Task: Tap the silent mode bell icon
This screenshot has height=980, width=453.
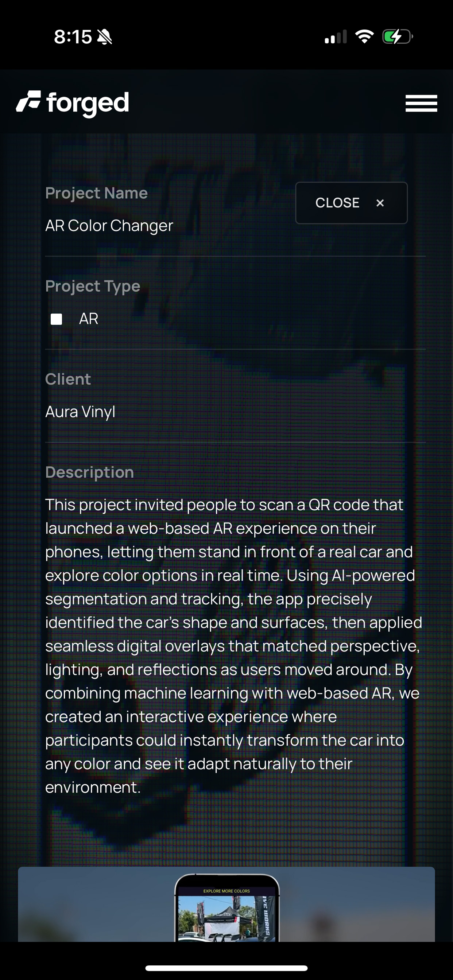Action: click(x=105, y=37)
